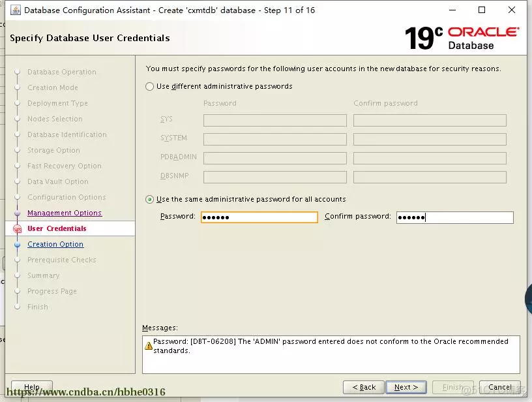Click the Confirm password field for all accounts
This screenshot has height=402, width=532.
pyautogui.click(x=454, y=217)
